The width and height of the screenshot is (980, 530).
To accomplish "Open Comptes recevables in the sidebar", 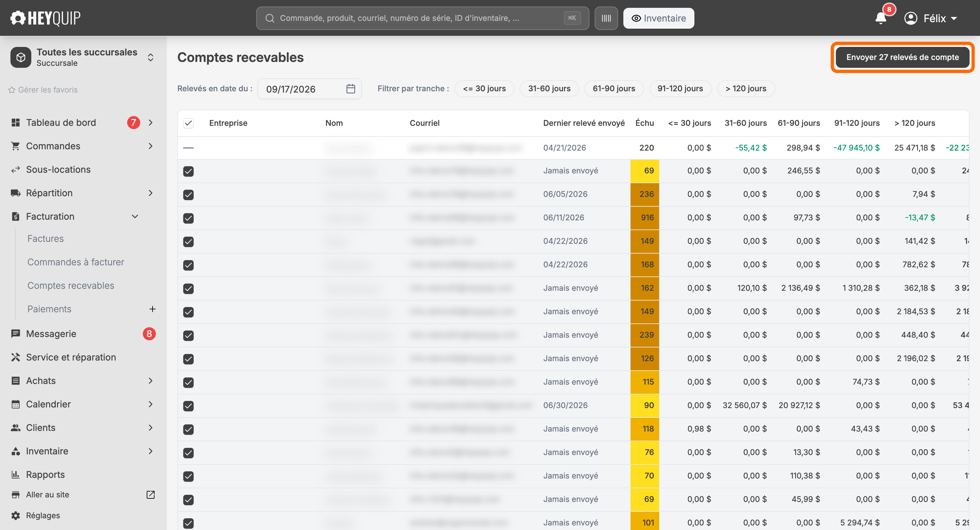I will point(71,286).
